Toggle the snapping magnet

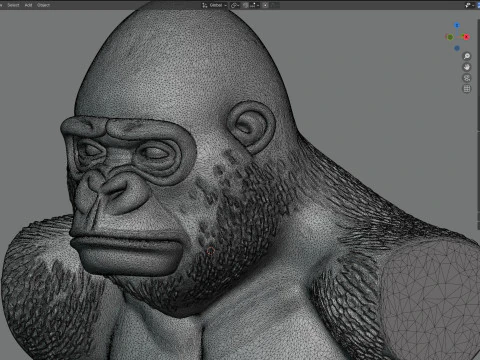coord(246,5)
